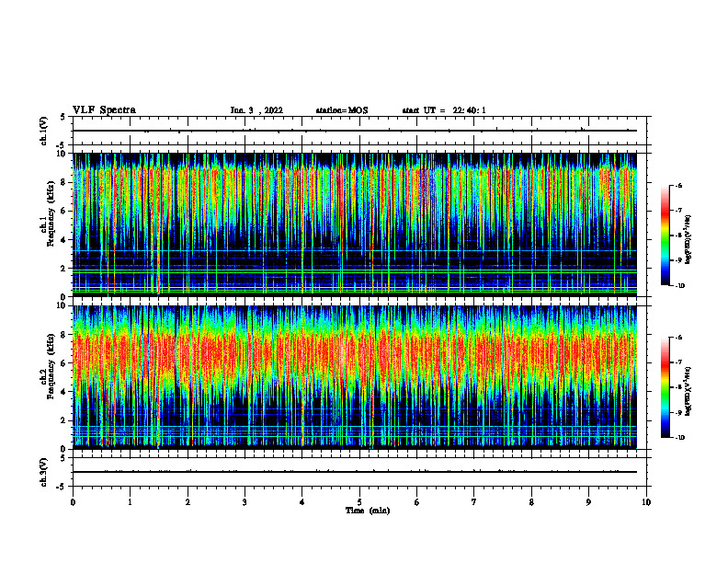Click the "6" kHz tick on ch.2 spectrogram
728x563 pixels.
click(x=64, y=363)
